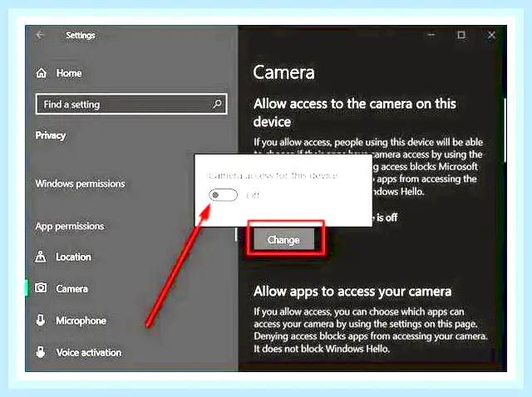Image resolution: width=532 pixels, height=397 pixels.
Task: Click 'Allow apps to access your camera' heading
Action: pyautogui.click(x=352, y=292)
